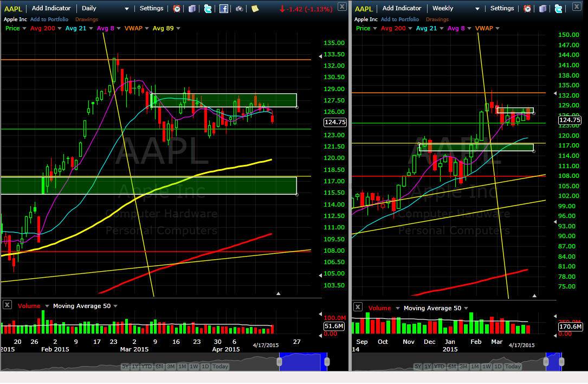
Task: Click the left arrow marker near 133.50 on Daily axis
Action: point(320,56)
